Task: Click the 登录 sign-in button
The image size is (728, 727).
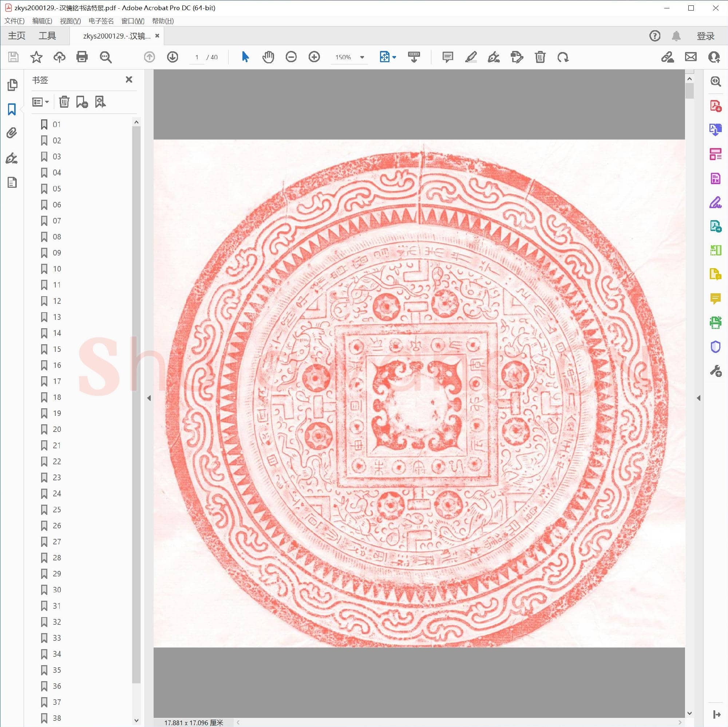Action: [705, 36]
